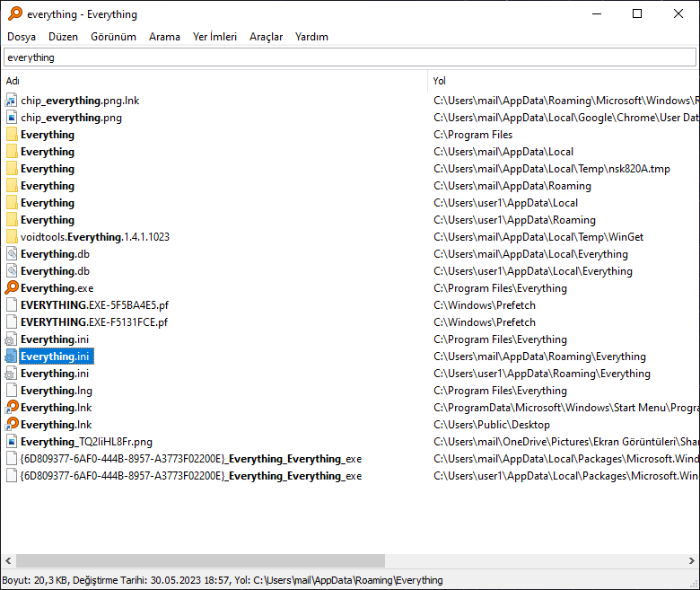The height and width of the screenshot is (590, 700).
Task: Click file name 'Everything_TQ2liHL8Fr.png'
Action: click(87, 442)
